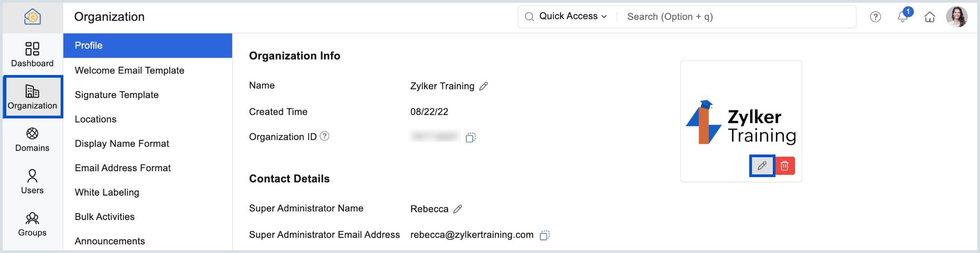The height and width of the screenshot is (253, 980).
Task: Open the White Labeling settings
Action: pos(107,192)
